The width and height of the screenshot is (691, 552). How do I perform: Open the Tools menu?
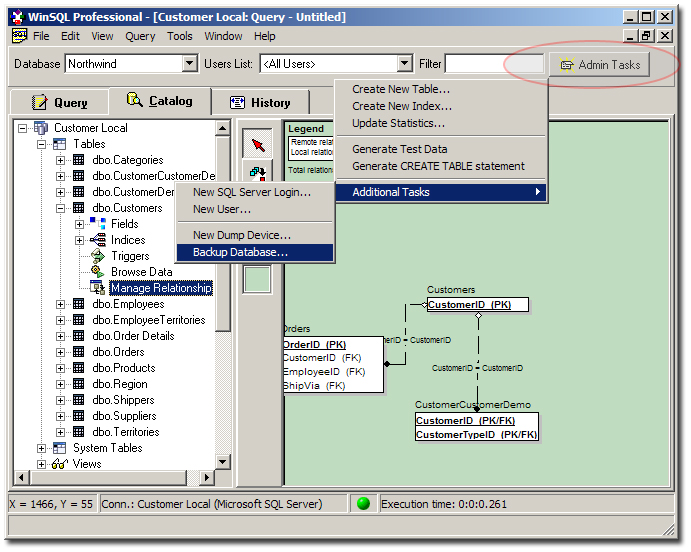(x=180, y=36)
